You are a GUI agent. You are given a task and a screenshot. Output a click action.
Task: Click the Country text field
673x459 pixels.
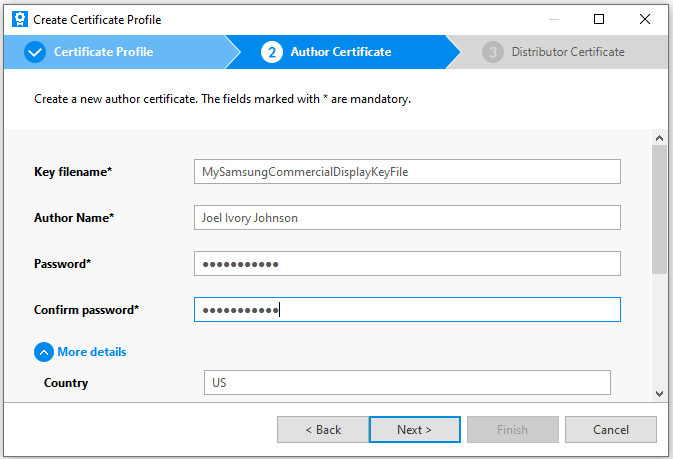click(406, 383)
